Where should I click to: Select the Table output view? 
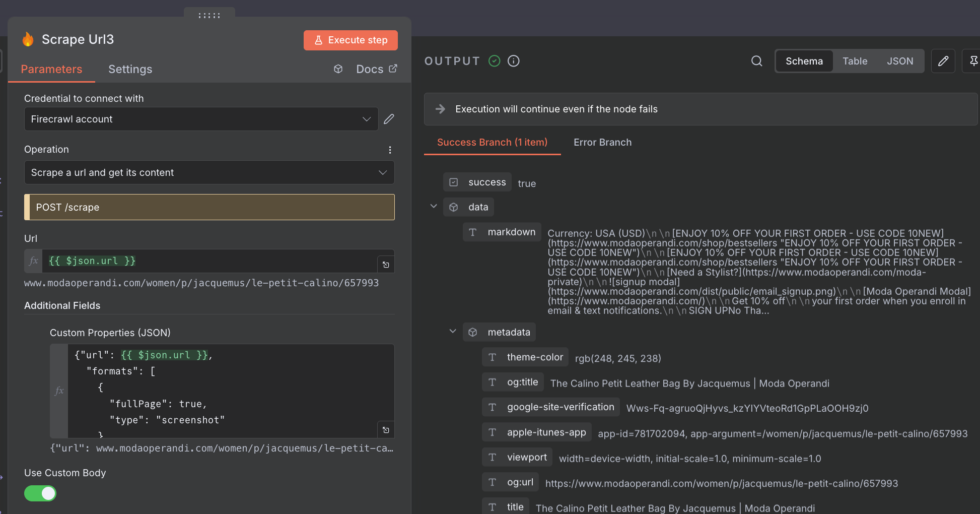tap(855, 61)
